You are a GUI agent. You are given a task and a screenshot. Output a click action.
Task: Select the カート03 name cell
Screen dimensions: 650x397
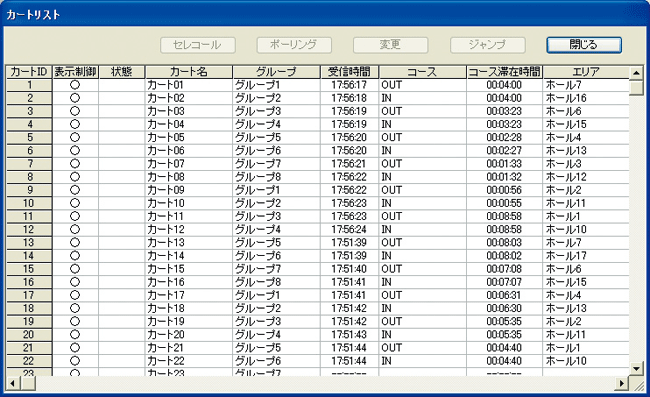[x=189, y=111]
